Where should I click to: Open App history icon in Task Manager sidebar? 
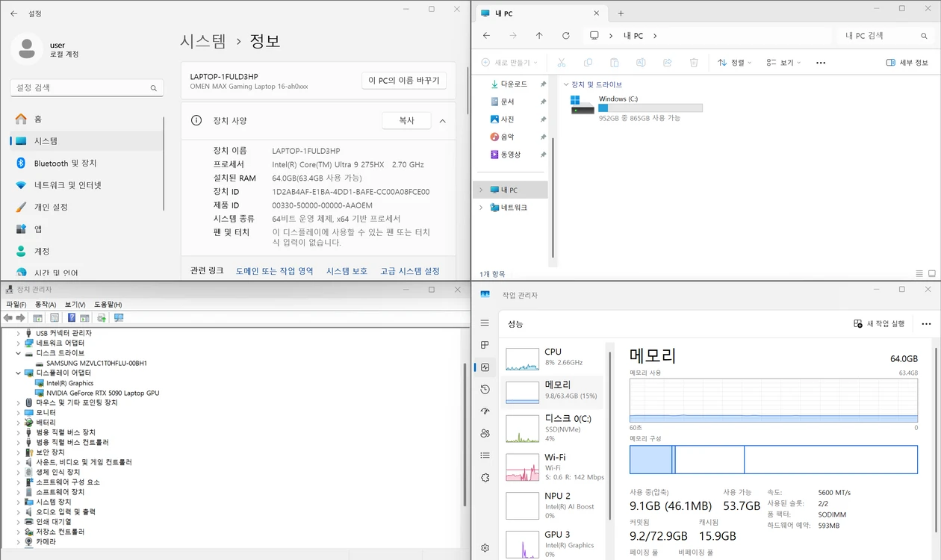485,389
